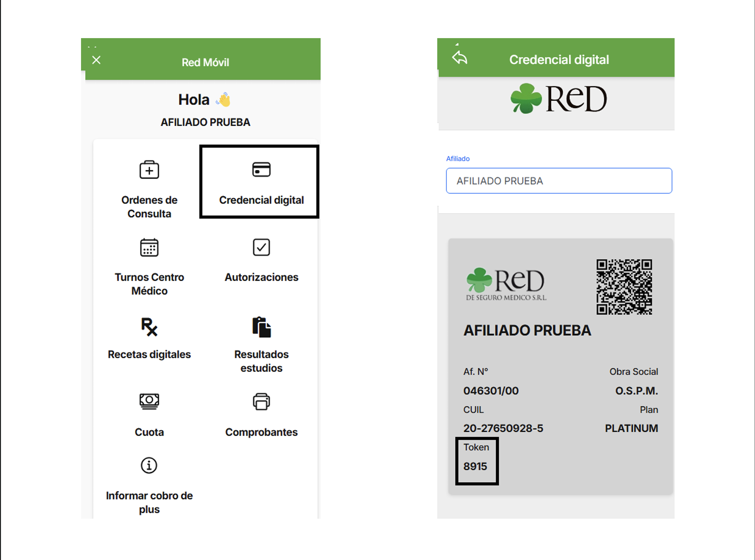Open the Comprobantes printer icon
This screenshot has width=755, height=560.
262,402
